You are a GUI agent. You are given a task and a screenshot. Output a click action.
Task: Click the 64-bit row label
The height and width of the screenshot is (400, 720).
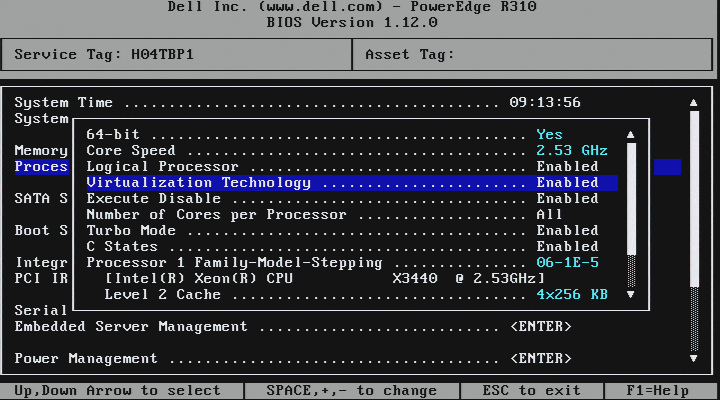click(113, 135)
